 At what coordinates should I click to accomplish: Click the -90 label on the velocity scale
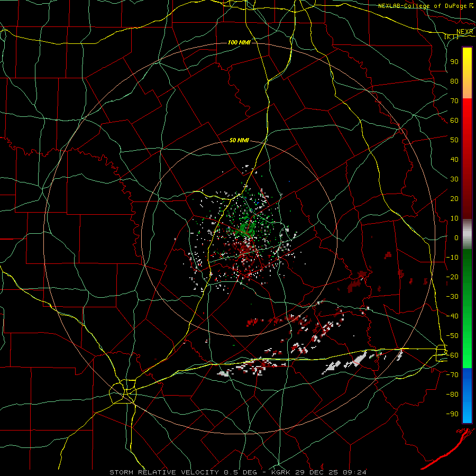[x=452, y=414]
